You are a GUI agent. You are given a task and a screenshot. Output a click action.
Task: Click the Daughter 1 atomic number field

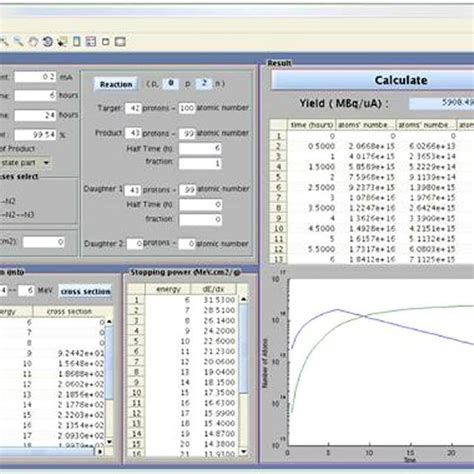tap(188, 190)
